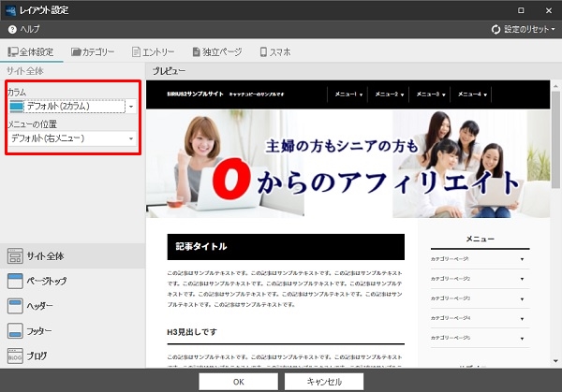Click the preview vertical scrollbar thumb

click(x=555, y=139)
